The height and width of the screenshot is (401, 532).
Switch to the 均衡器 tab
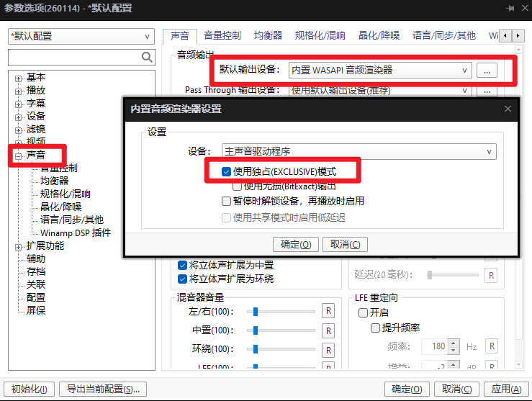(268, 35)
